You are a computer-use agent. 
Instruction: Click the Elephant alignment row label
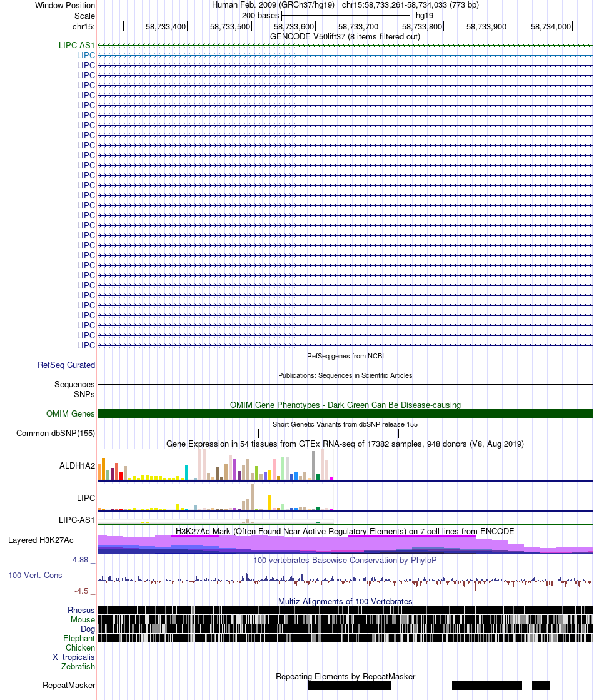pos(79,639)
